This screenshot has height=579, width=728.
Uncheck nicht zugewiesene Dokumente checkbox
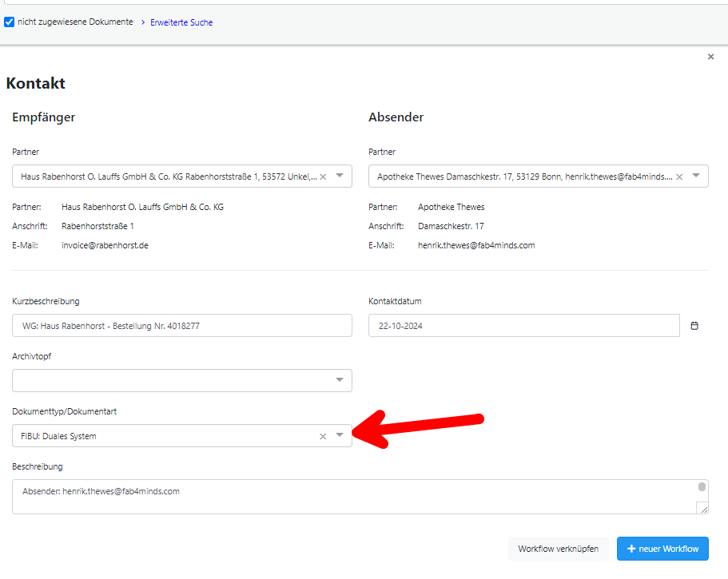10,22
